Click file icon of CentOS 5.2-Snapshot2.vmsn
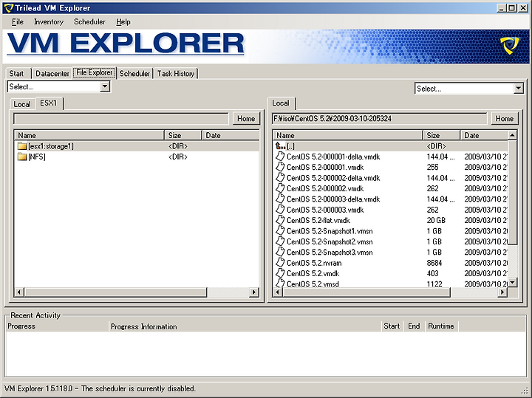The image size is (532, 398). coord(280,241)
